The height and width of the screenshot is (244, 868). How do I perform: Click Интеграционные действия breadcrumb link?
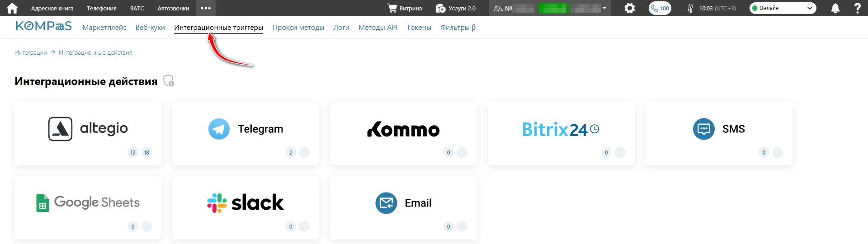tap(95, 53)
